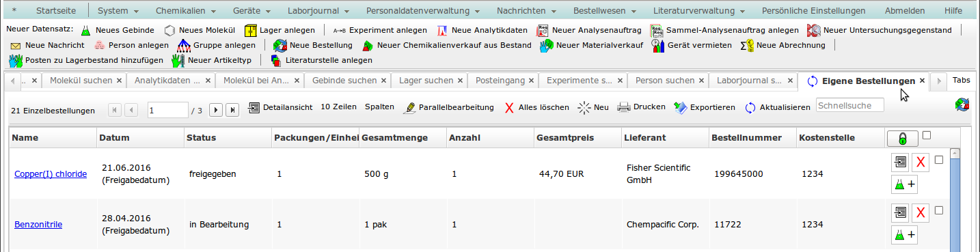
Task: Click Exportieren button
Action: click(705, 107)
